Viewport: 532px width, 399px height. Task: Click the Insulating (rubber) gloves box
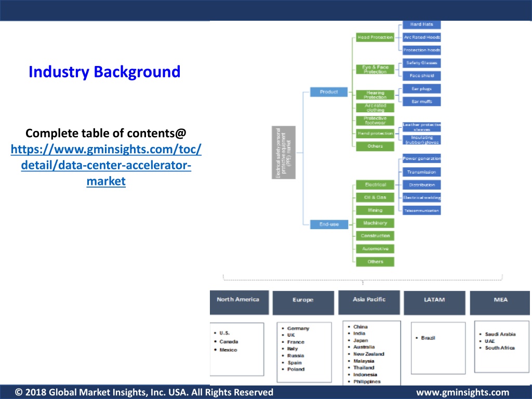click(x=422, y=140)
